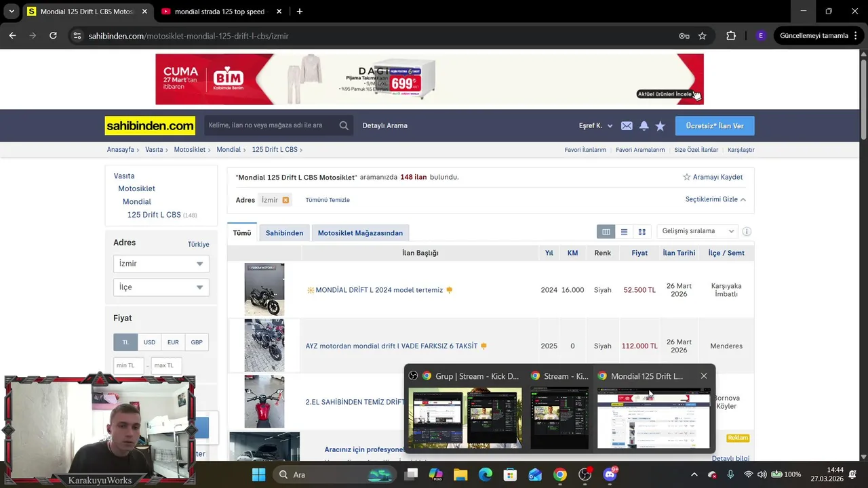868x488 pixels.
Task: Open the Detaylı Arama link
Action: pos(385,125)
